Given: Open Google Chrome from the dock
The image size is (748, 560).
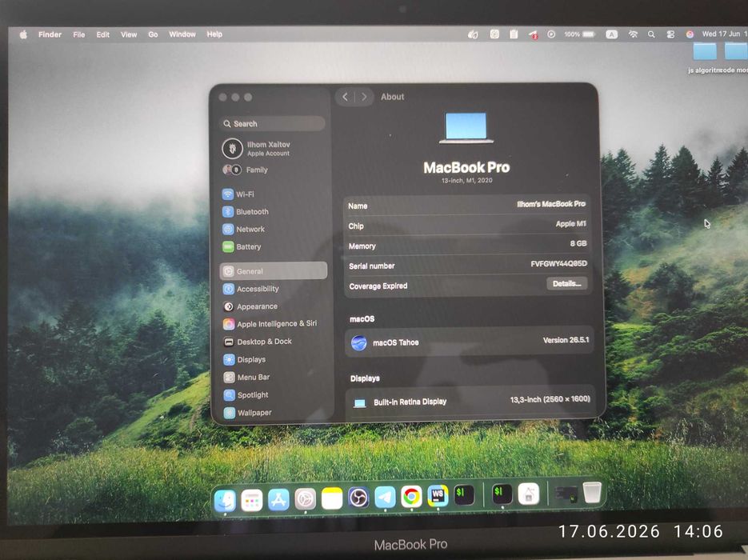Looking at the screenshot, I should click(x=411, y=497).
